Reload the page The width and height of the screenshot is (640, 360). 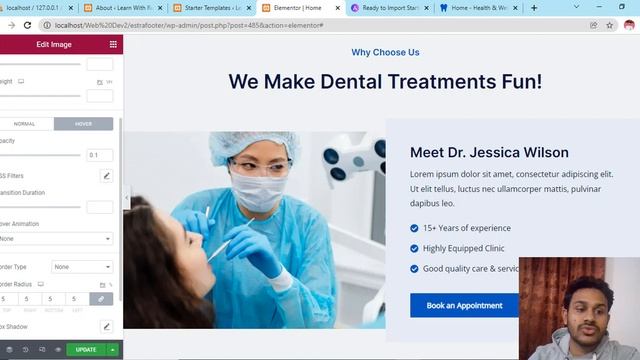point(27,25)
